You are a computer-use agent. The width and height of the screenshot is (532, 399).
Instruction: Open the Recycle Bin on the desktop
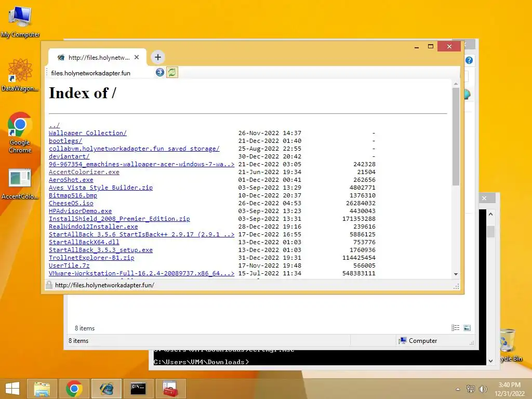coord(509,344)
